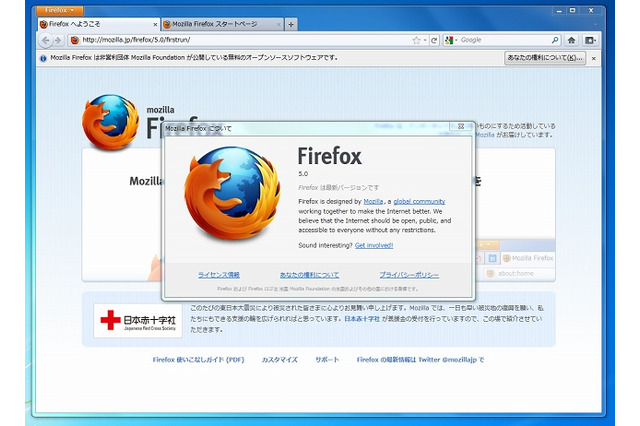This screenshot has width=640, height=426.
Task: Minimize the Firefox browser window
Action: pos(559,11)
